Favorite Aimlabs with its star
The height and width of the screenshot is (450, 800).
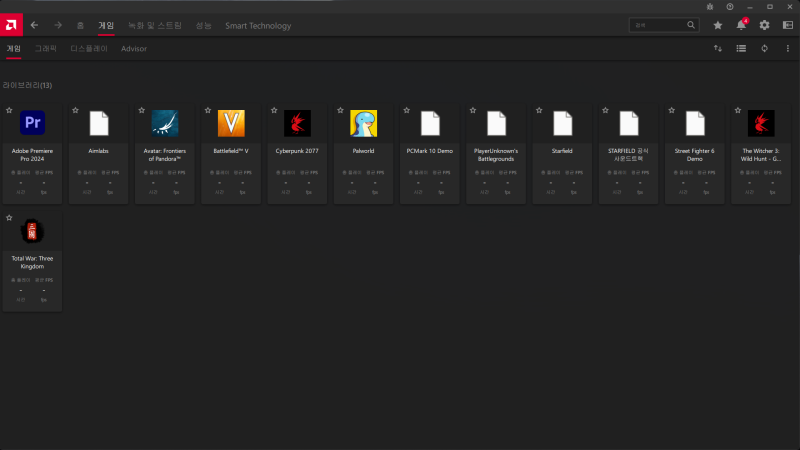[x=76, y=110]
